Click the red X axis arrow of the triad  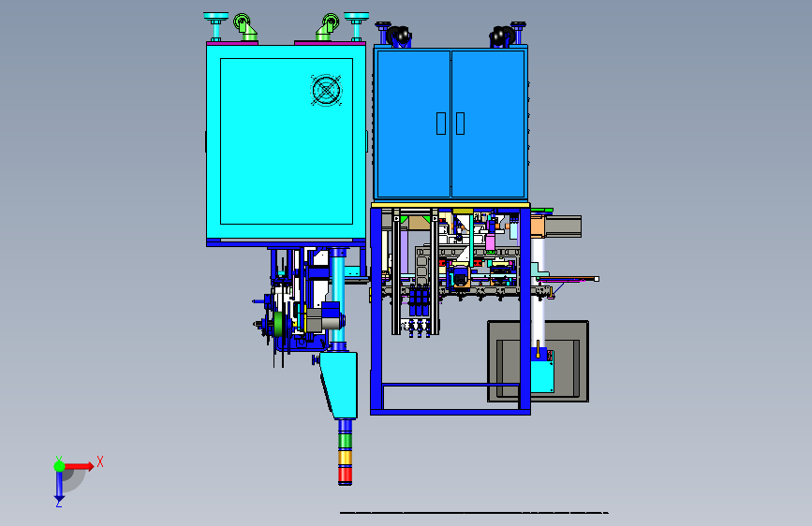[x=79, y=466]
